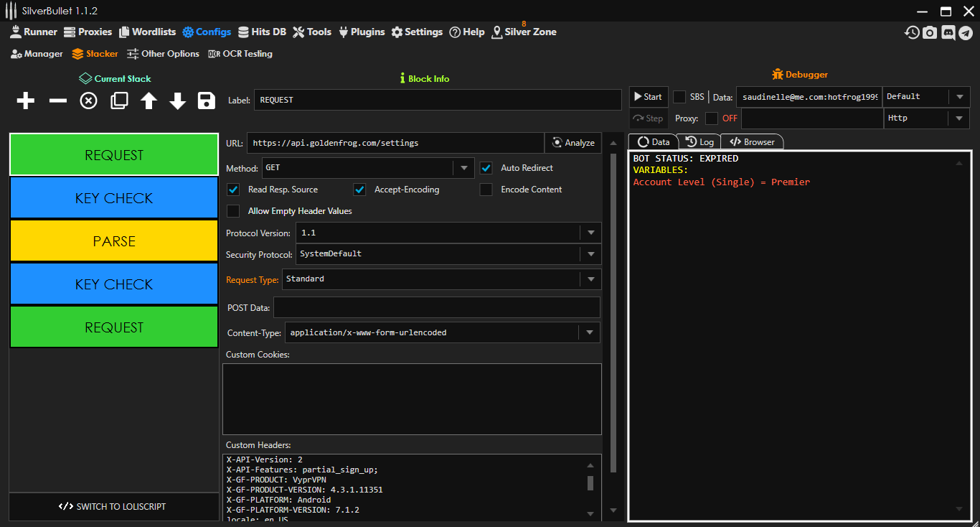This screenshot has width=980, height=527.
Task: Click the Custom Headers scroll down arrow
Action: (590, 513)
